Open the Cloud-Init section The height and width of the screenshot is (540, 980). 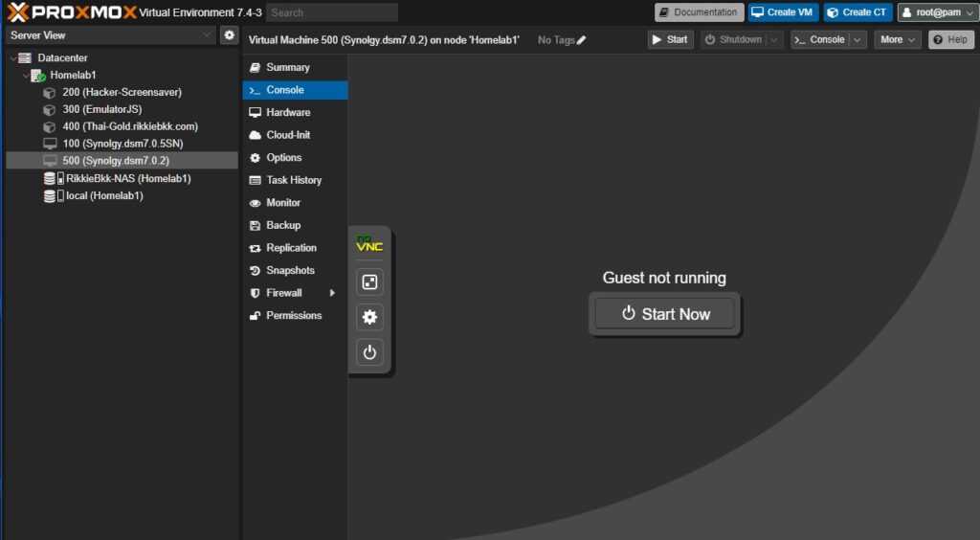[295, 135]
